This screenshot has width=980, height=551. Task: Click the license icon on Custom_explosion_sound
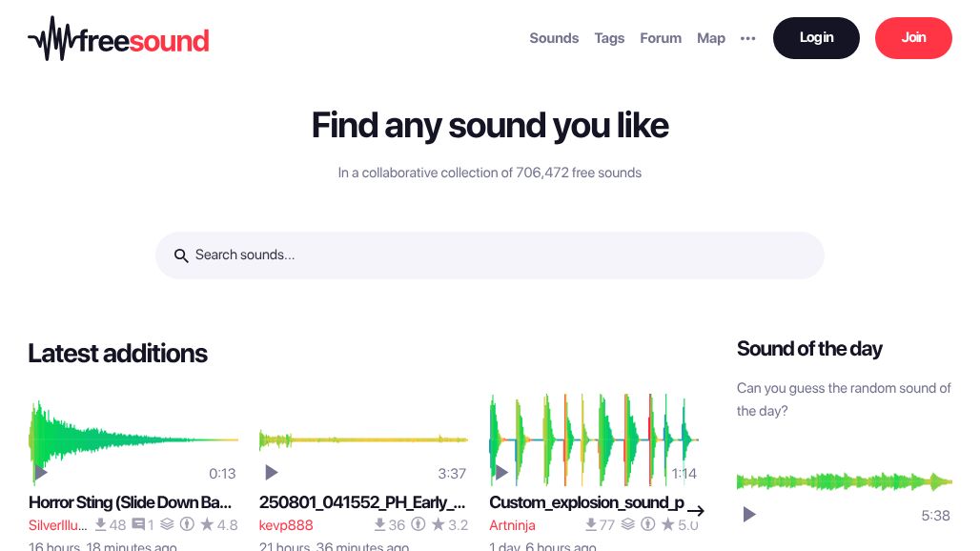tap(648, 524)
